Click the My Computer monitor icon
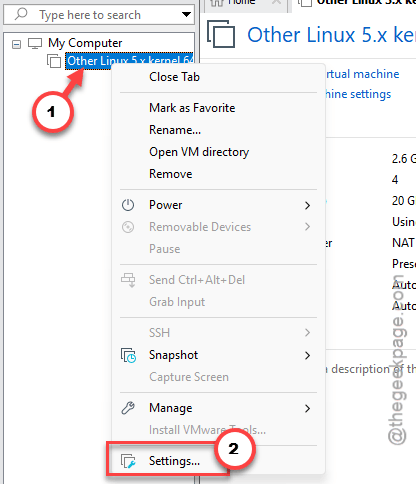The height and width of the screenshot is (484, 416). [35, 43]
